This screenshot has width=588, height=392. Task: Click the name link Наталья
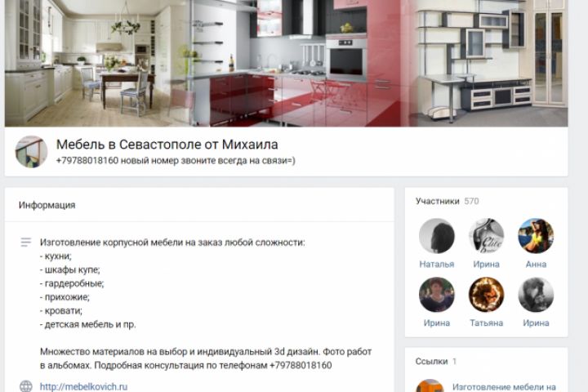436,264
